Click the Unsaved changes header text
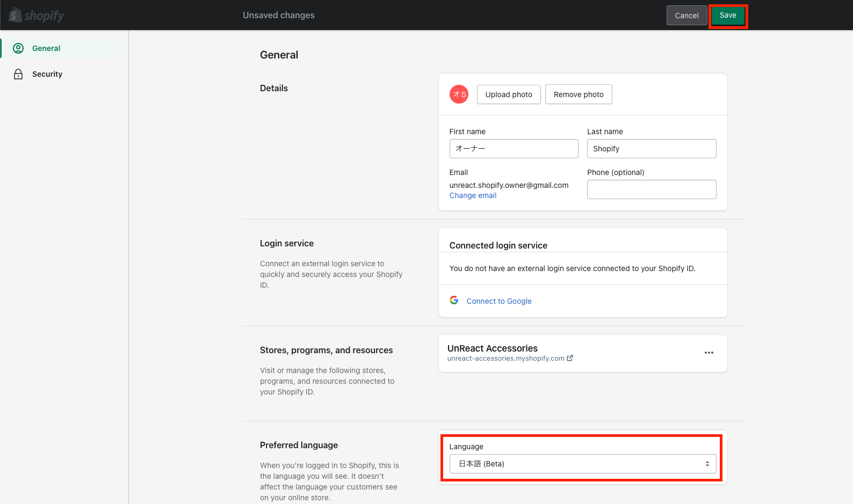This screenshot has height=504, width=853. pyautogui.click(x=279, y=15)
